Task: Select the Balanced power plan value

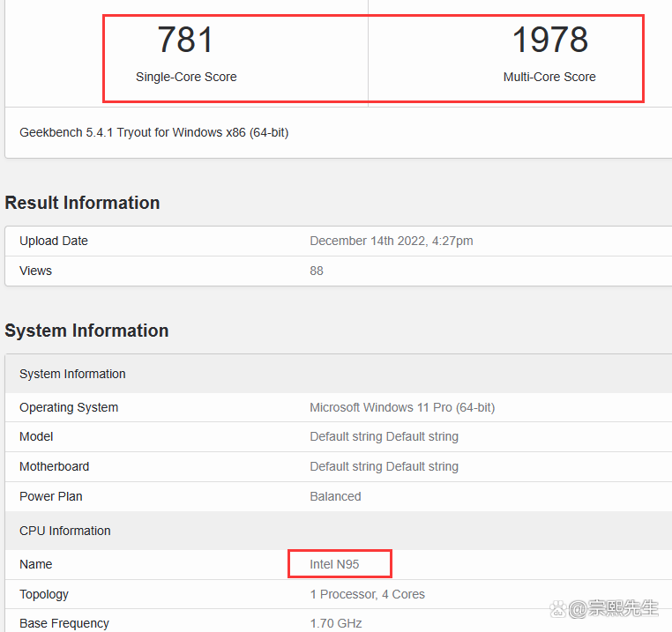Action: tap(335, 496)
